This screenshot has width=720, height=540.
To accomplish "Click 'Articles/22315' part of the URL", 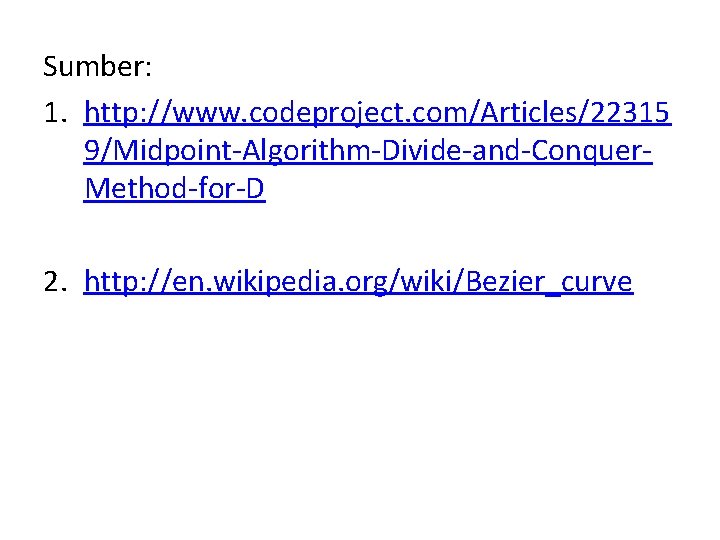I will [574, 112].
